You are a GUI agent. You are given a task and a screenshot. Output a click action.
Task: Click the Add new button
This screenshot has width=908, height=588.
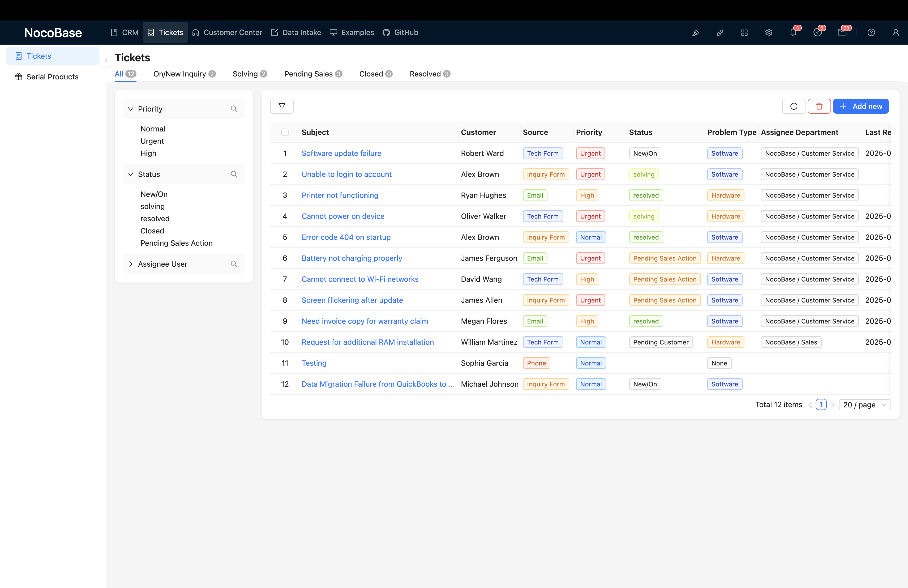(x=861, y=106)
